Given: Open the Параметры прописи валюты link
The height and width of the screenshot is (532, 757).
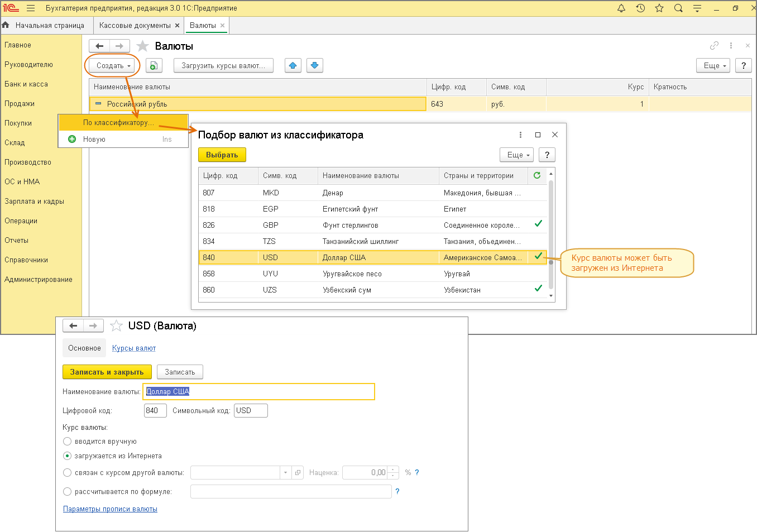Looking at the screenshot, I should [110, 509].
